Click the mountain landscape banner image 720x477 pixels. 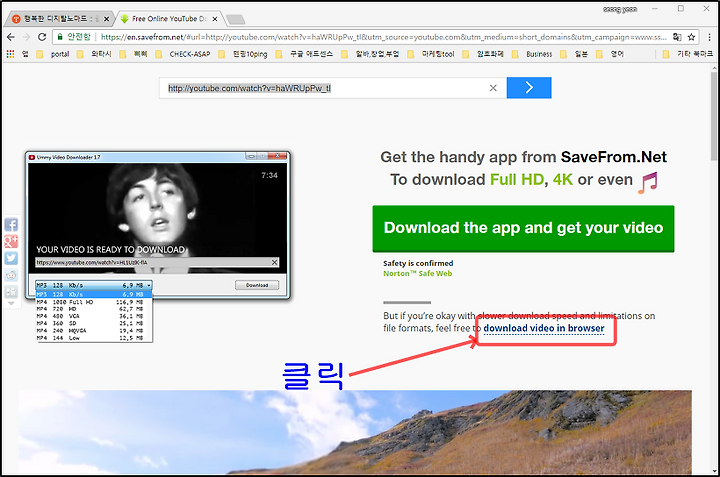click(355, 432)
